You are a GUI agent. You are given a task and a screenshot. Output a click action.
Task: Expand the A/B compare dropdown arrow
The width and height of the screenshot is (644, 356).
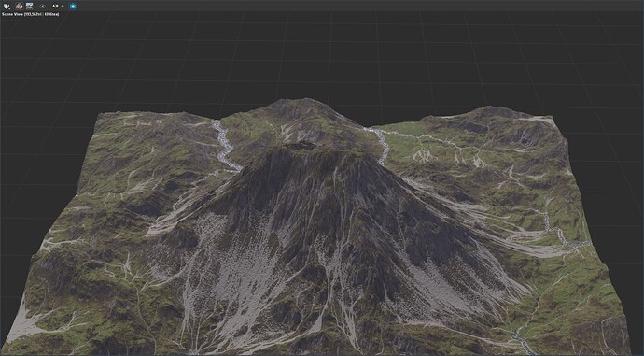tap(63, 7)
